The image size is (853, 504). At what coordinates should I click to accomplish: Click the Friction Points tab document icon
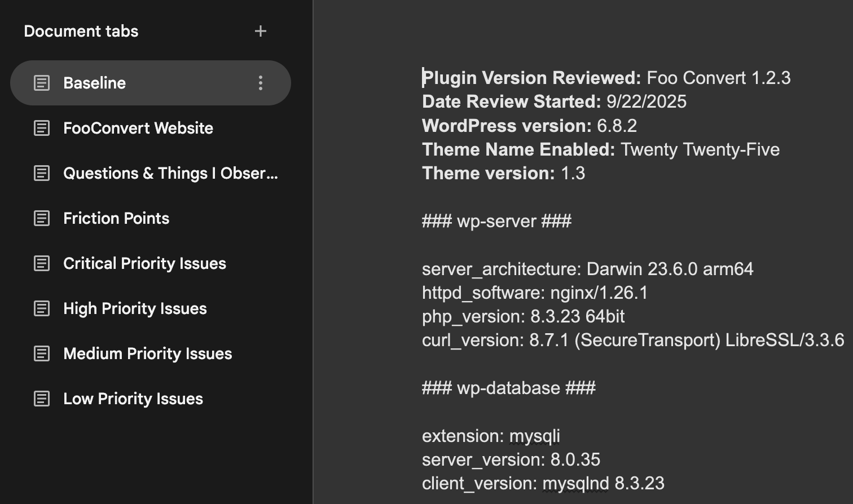click(42, 218)
